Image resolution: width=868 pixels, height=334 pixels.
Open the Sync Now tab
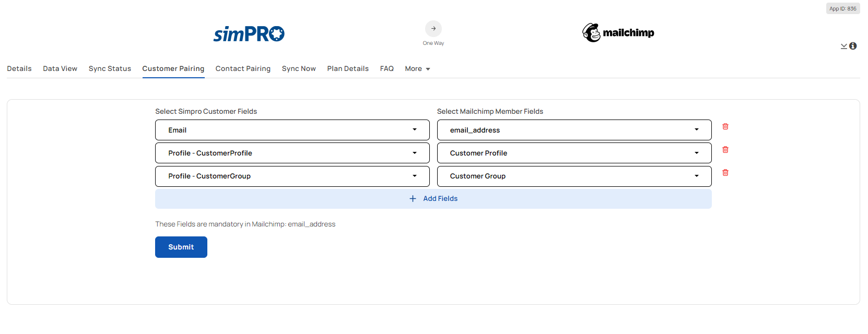pyautogui.click(x=299, y=69)
